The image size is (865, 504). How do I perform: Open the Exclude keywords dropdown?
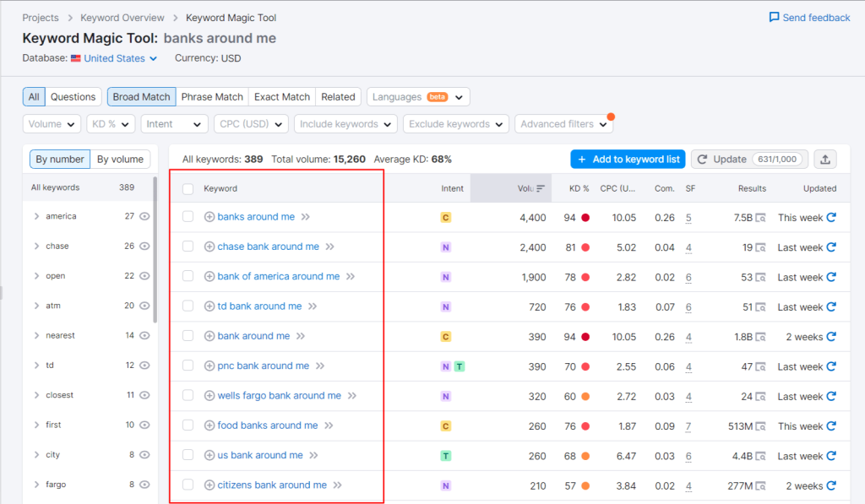point(455,124)
